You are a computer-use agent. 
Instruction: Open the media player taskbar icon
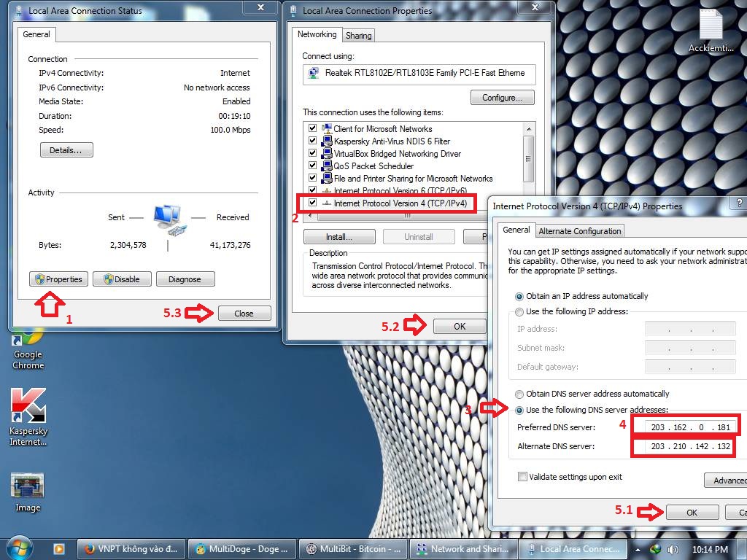tap(59, 549)
